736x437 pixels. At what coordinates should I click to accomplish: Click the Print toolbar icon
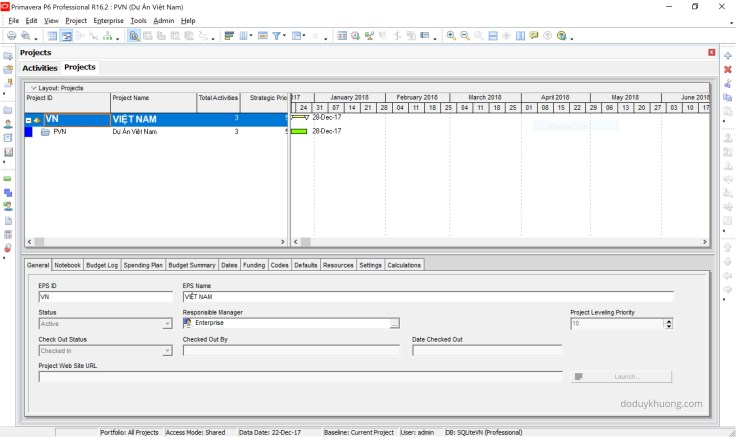[x=11, y=36]
